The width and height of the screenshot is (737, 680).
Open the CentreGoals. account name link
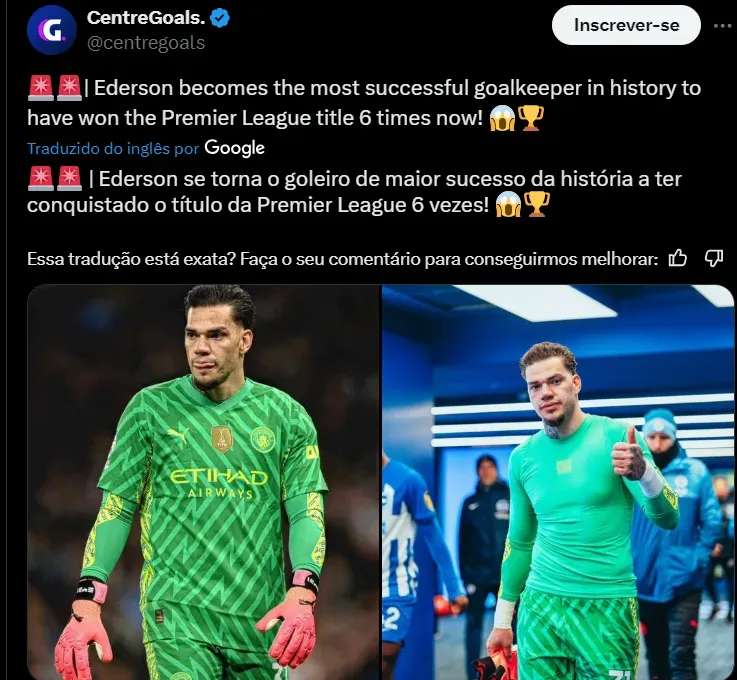(146, 18)
